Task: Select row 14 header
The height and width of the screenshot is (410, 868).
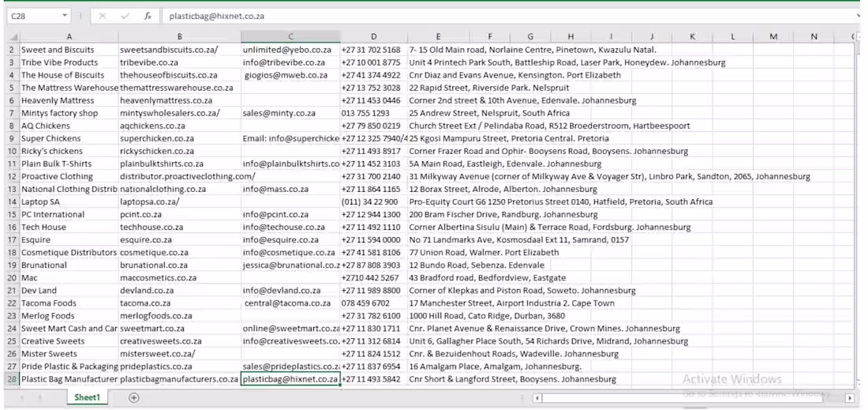Action: coord(13,201)
